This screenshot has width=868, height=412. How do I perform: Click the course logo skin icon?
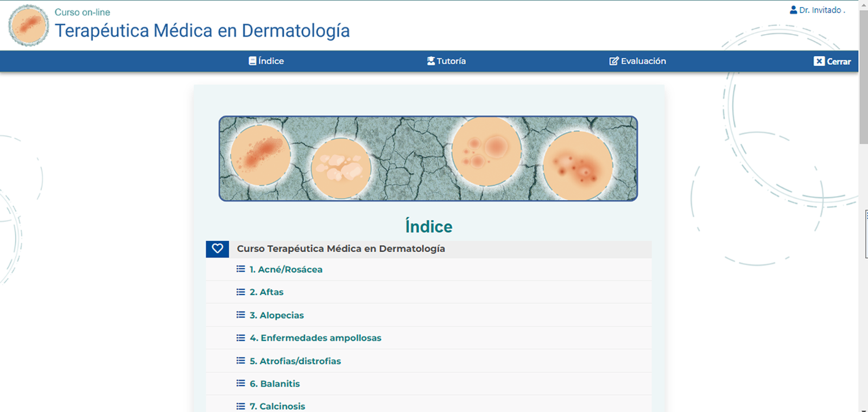(x=28, y=25)
